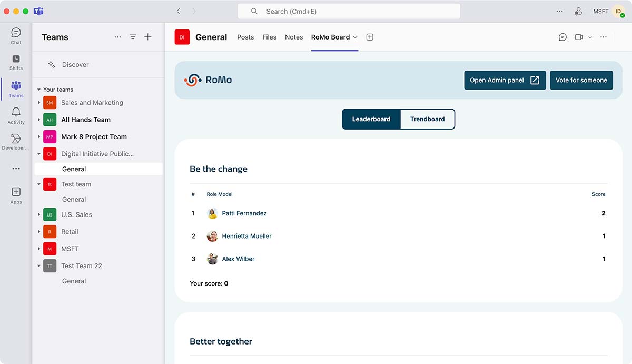
Task: Open the Files tab
Action: [x=270, y=37]
